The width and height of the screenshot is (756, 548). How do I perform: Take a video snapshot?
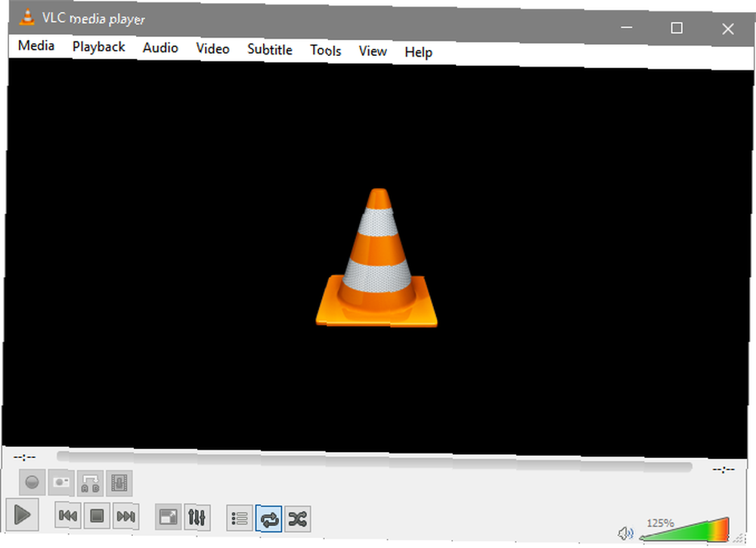tap(61, 482)
